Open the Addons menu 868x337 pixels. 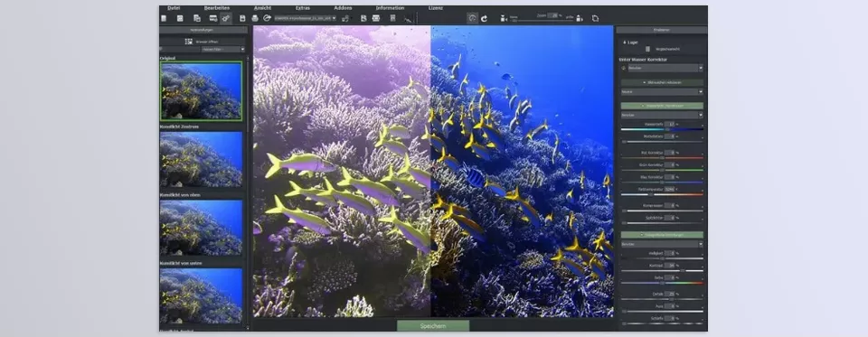343,8
